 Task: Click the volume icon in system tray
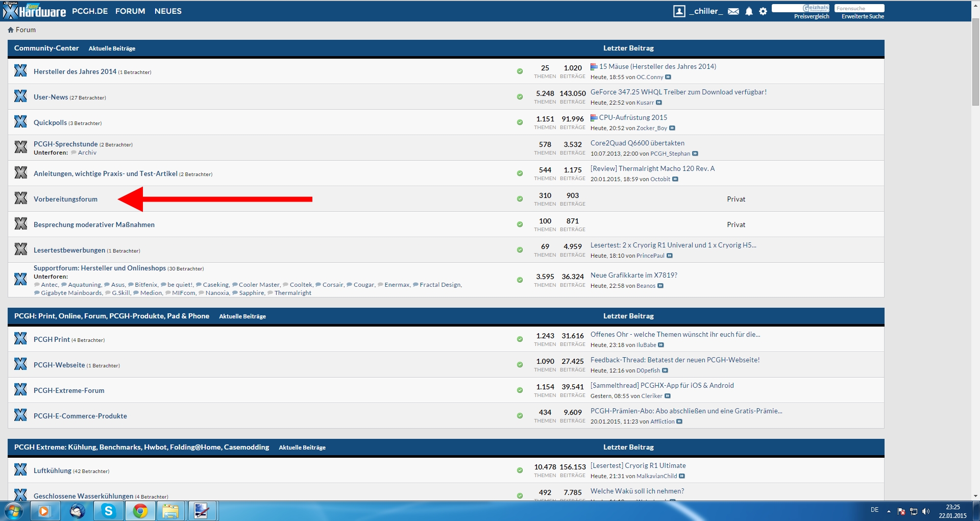pyautogui.click(x=926, y=511)
